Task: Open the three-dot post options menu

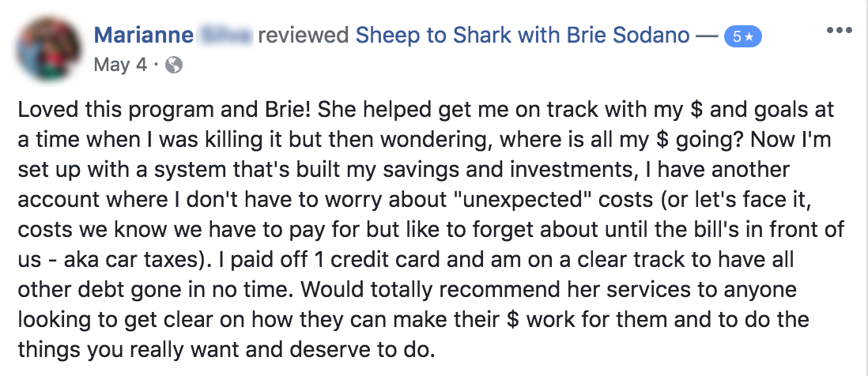Action: 840,30
